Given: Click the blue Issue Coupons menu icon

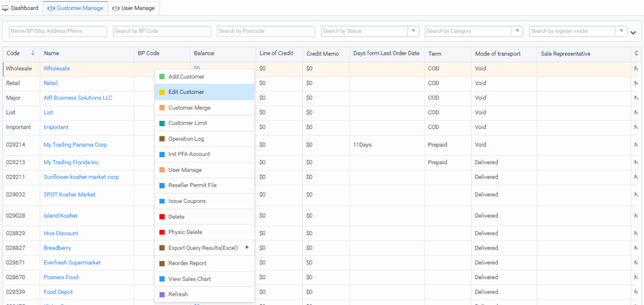Looking at the screenshot, I should (x=162, y=201).
